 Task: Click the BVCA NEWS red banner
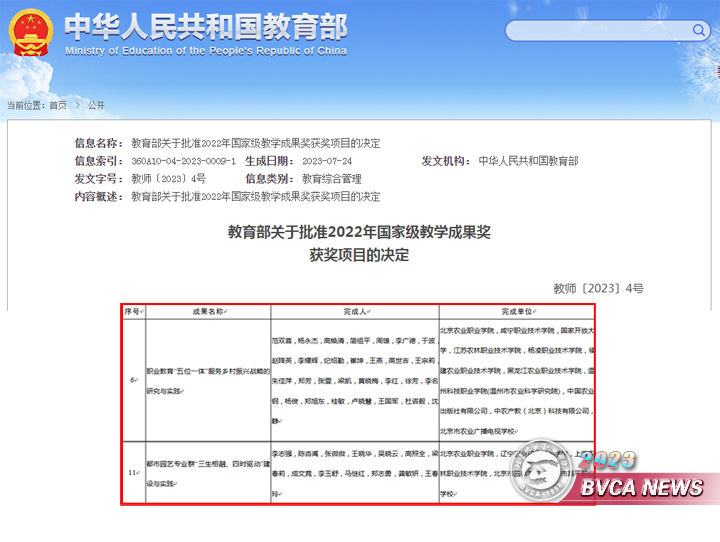644,487
